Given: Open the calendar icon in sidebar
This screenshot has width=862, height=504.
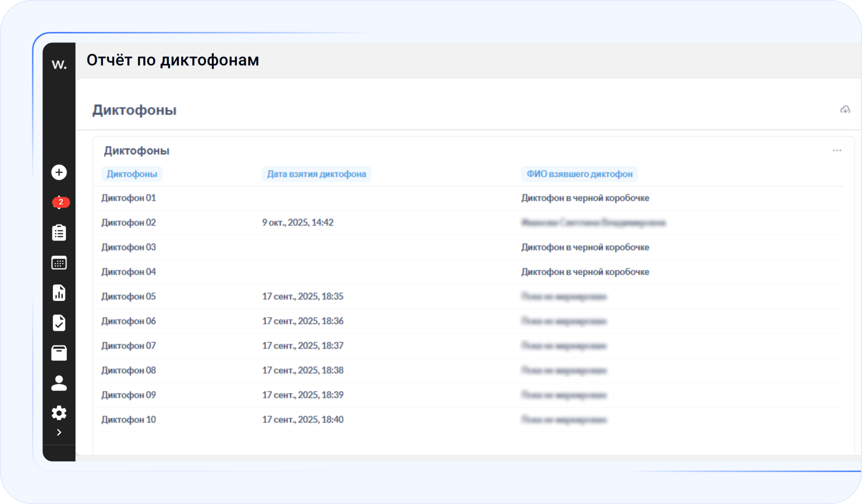Looking at the screenshot, I should point(59,263).
